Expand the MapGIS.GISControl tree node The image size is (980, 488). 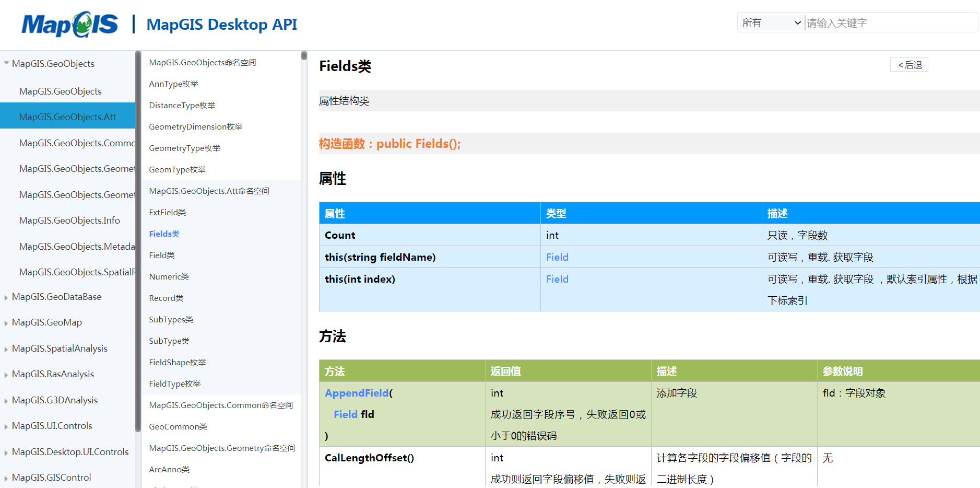point(6,478)
